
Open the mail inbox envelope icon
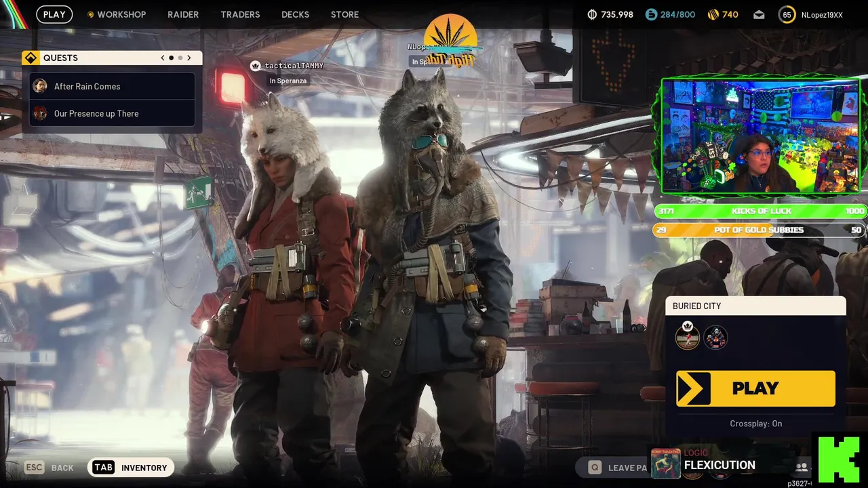759,15
